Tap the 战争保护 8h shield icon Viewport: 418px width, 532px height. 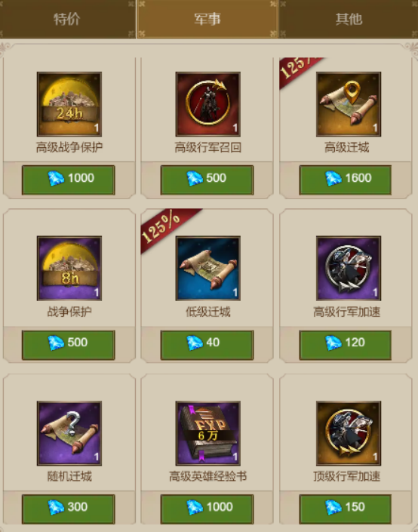pos(69,269)
